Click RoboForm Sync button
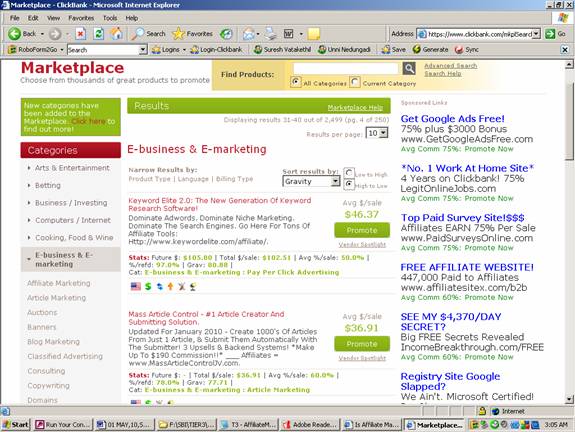575x432 pixels. pyautogui.click(x=466, y=50)
